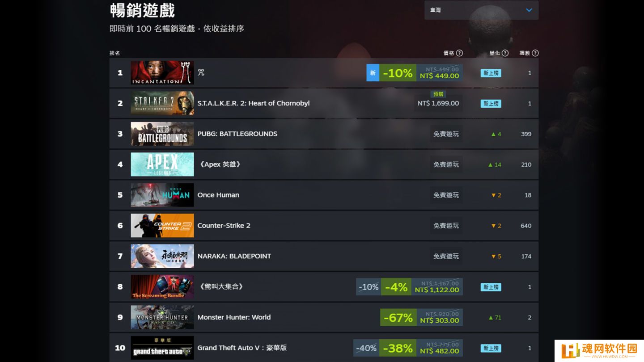Open the Once Human title link
This screenshot has height=362, width=644.
click(218, 195)
